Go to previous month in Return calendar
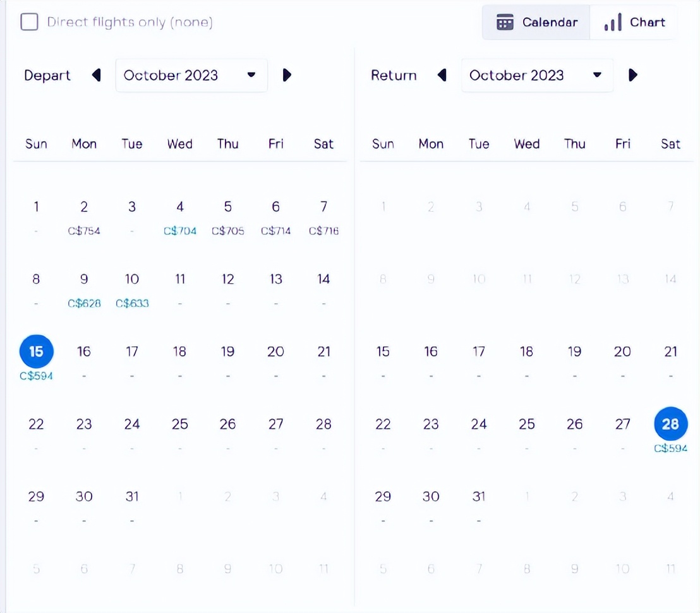700x613 pixels. 442,75
